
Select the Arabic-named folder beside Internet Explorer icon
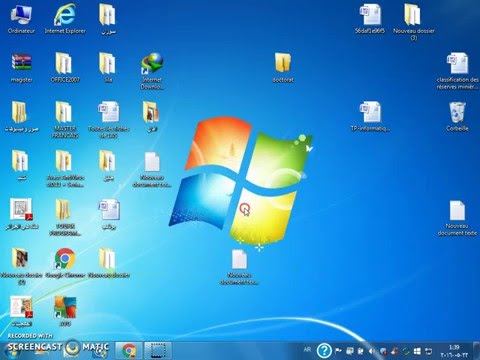(x=108, y=19)
